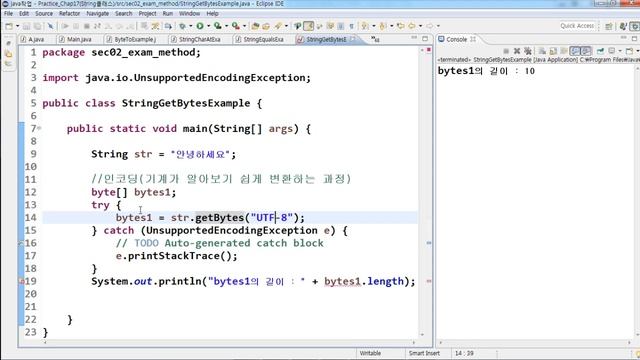Collapse the main method fold at line 7
Image resolution: width=640 pixels, height=360 pixels.
coord(40,128)
